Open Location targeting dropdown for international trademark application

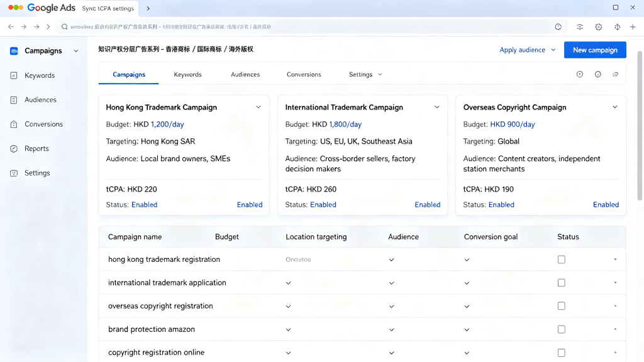[x=288, y=283]
